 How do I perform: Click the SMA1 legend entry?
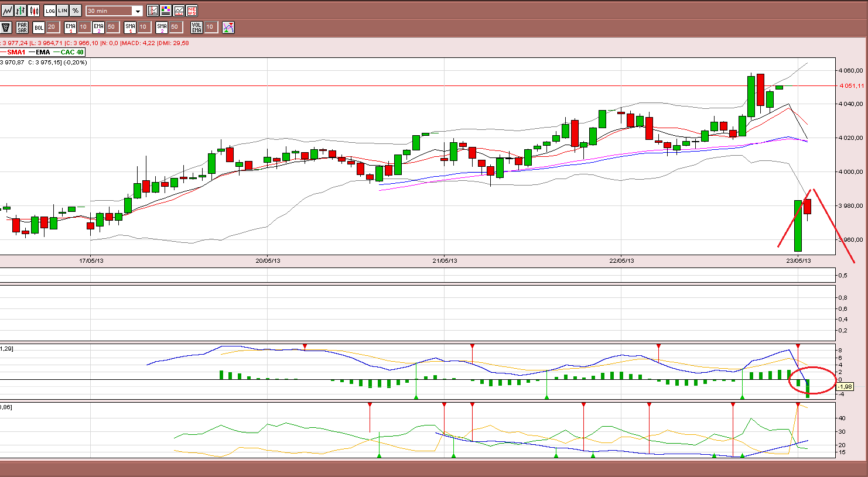click(x=13, y=52)
